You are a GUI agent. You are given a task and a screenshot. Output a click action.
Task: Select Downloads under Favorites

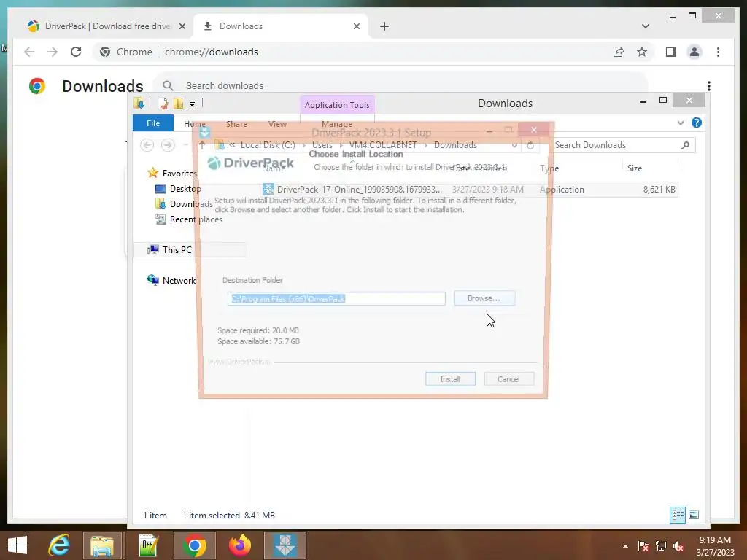tap(184, 204)
